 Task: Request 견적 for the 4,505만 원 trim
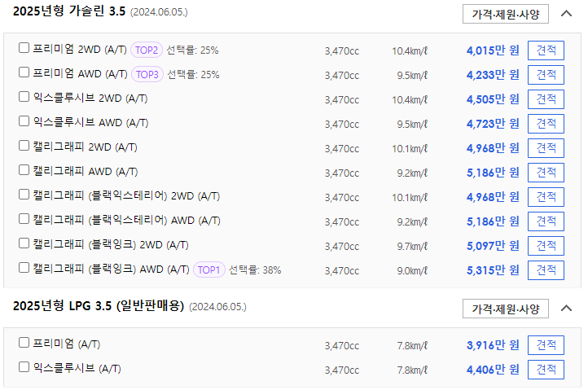click(546, 99)
